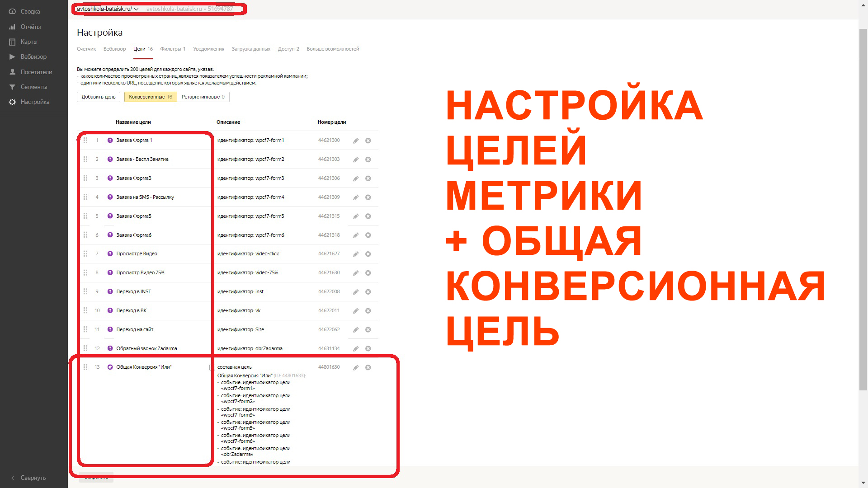Click goal number 44801630
The image size is (868, 488).
pyautogui.click(x=329, y=367)
